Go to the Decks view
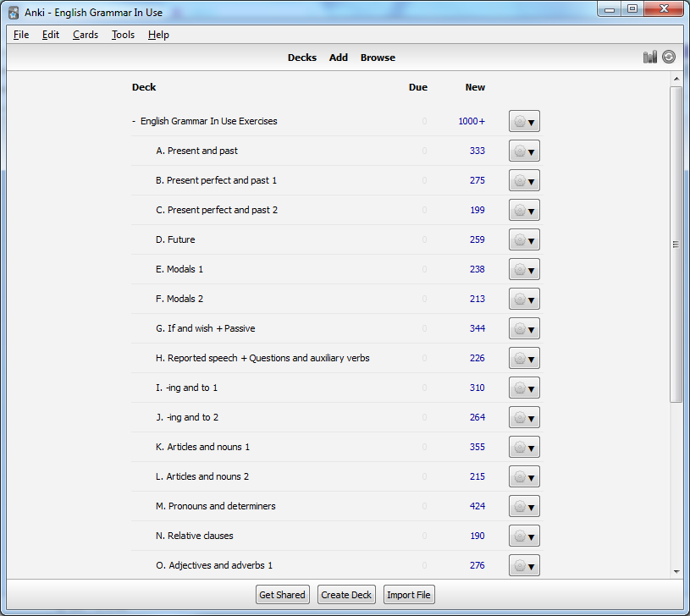This screenshot has height=616, width=690. tap(302, 58)
